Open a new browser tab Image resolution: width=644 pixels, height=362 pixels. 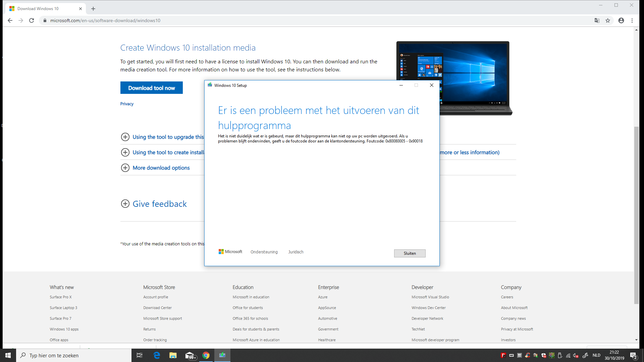coord(93,9)
